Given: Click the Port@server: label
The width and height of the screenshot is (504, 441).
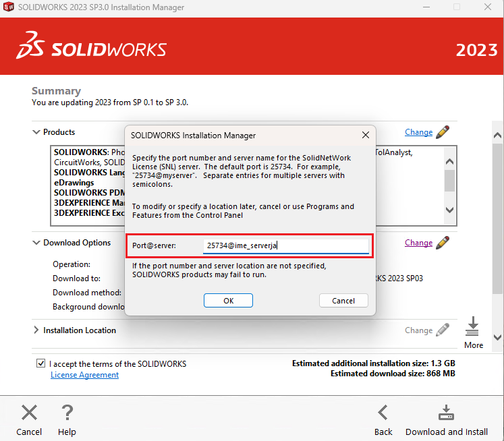Looking at the screenshot, I should click(x=154, y=245).
